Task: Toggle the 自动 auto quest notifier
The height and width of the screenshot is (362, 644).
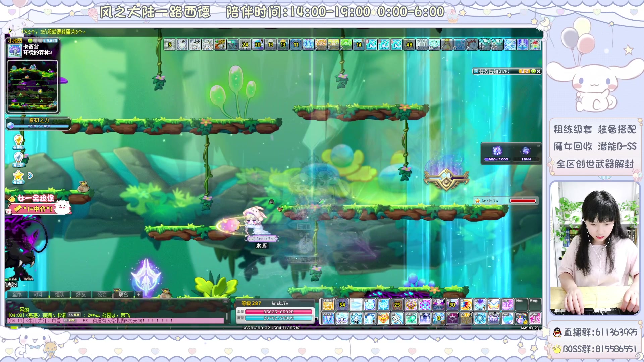Action: coord(524,71)
